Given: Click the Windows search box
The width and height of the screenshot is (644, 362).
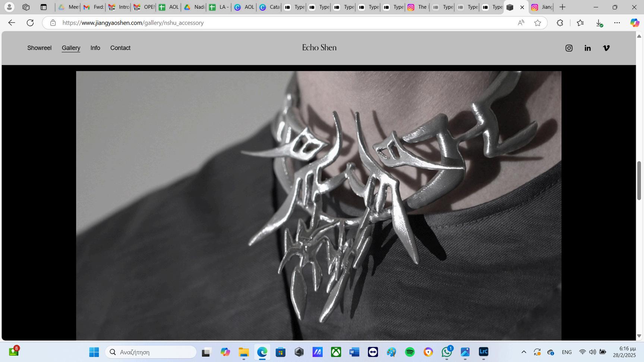Looking at the screenshot, I should click(x=151, y=352).
